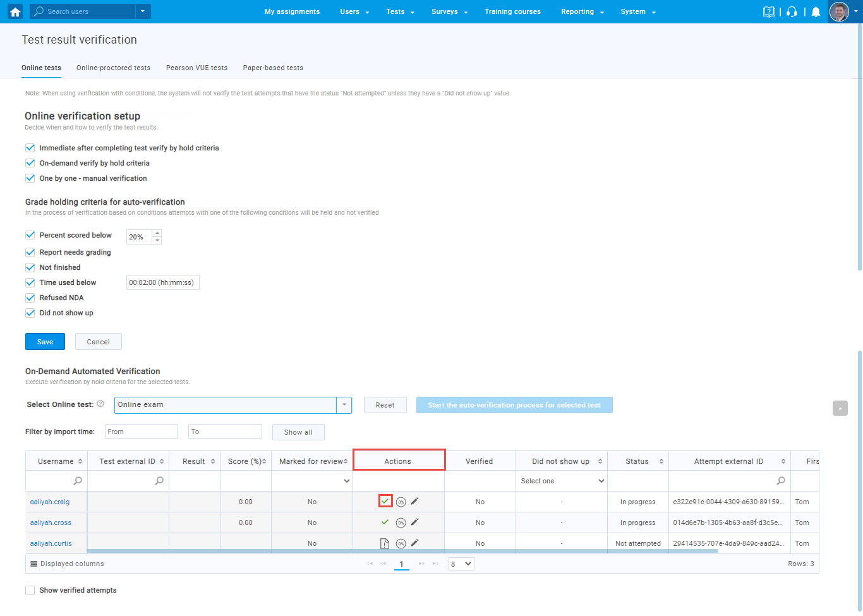Click pencil edit icon for aaliyah.cross
863x616 pixels.
(x=415, y=522)
